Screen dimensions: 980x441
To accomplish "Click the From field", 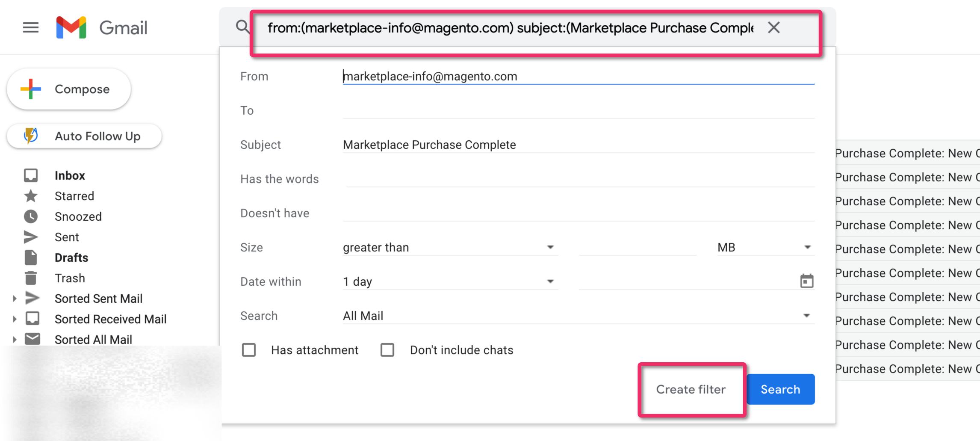I will pyautogui.click(x=579, y=76).
